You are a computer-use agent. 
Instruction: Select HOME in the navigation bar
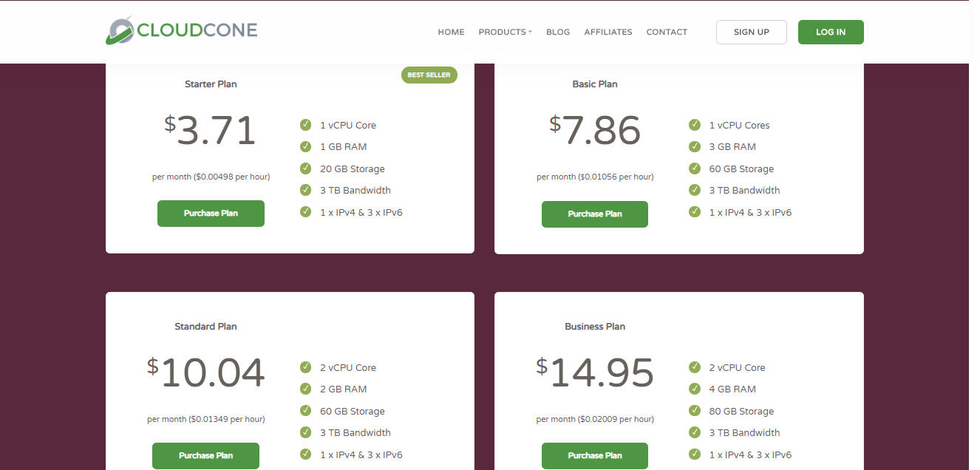point(451,32)
